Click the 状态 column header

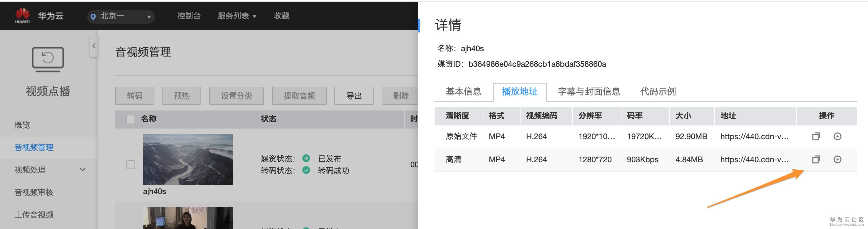[269, 119]
